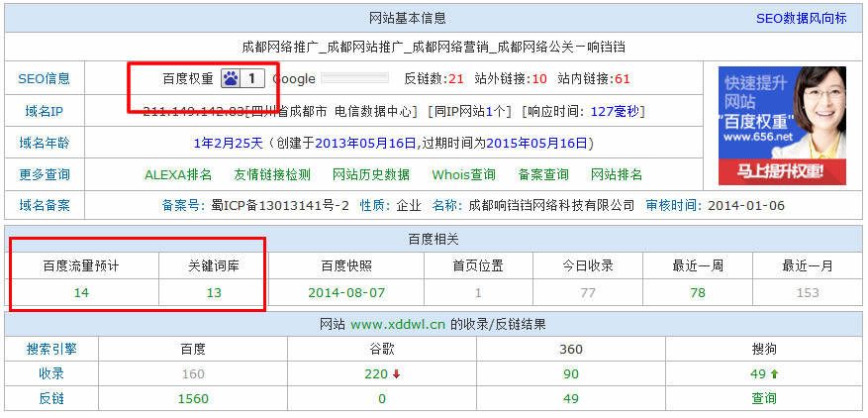Click the 反链 row label

[x=51, y=398]
